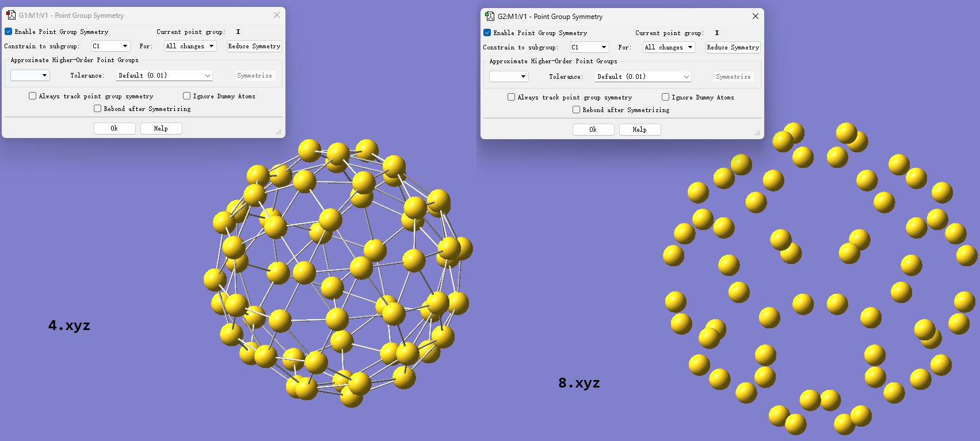Enable Always track point group symmetry in G1

(x=33, y=96)
